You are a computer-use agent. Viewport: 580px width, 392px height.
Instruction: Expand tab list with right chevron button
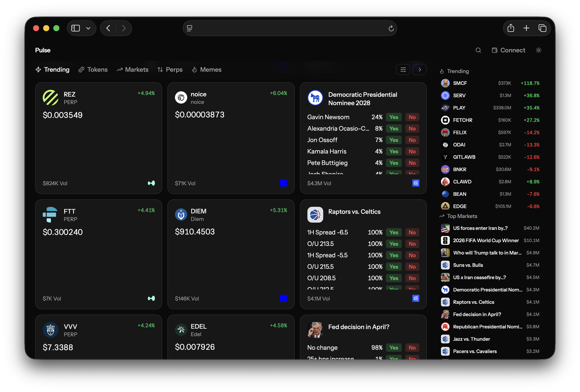coord(420,70)
